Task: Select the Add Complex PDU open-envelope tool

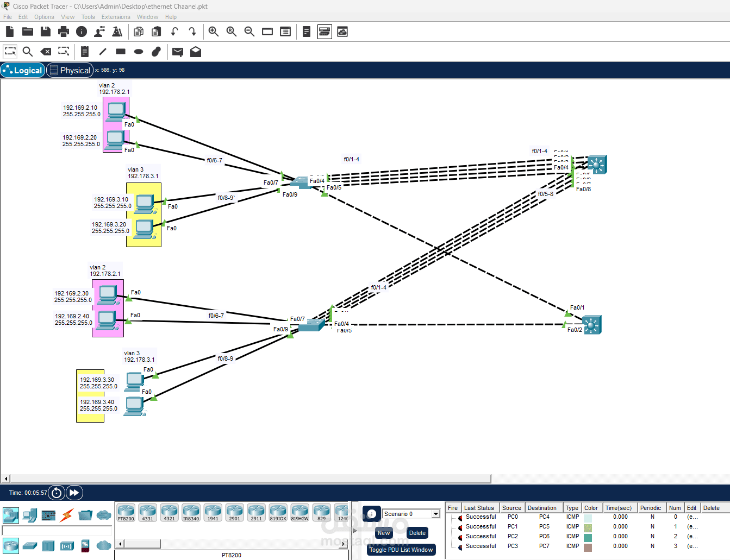Action: click(x=195, y=52)
